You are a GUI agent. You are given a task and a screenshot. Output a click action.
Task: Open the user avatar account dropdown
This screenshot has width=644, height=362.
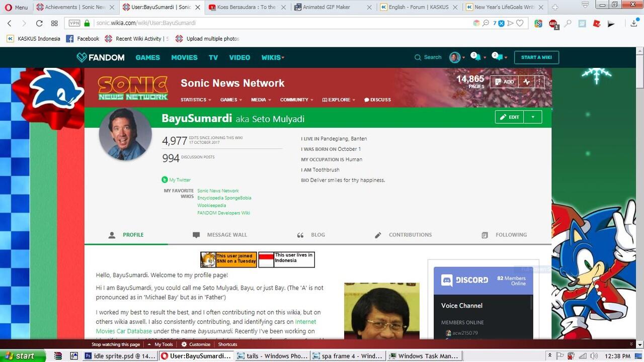click(x=457, y=57)
